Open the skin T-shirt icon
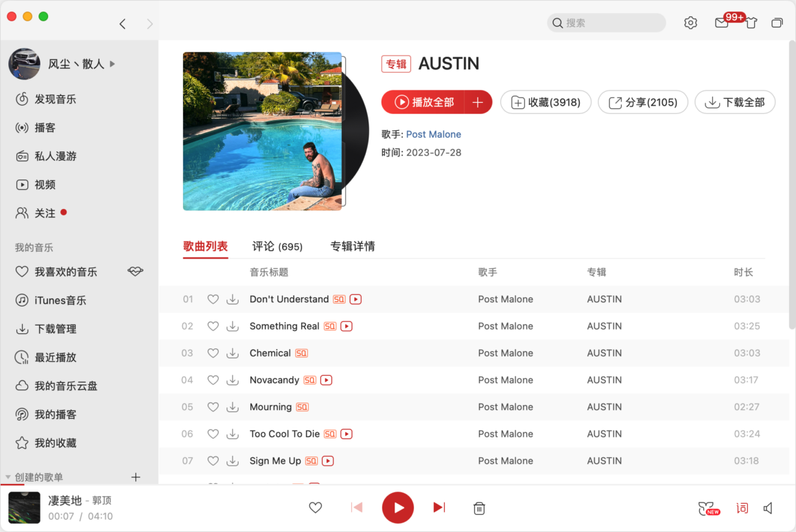 point(751,23)
